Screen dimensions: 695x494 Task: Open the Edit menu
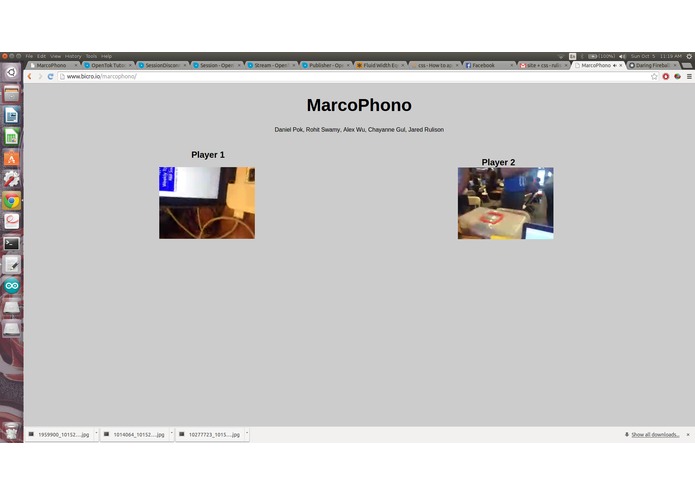point(42,56)
